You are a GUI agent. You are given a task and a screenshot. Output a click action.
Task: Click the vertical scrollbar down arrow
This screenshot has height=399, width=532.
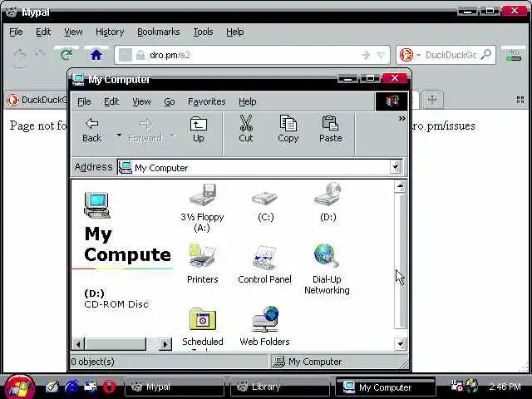click(x=401, y=343)
